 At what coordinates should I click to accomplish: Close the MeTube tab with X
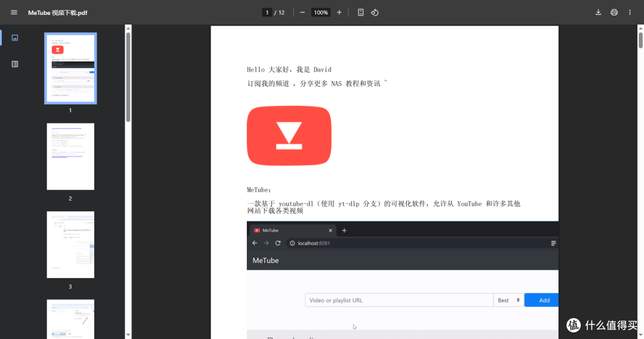click(x=330, y=230)
